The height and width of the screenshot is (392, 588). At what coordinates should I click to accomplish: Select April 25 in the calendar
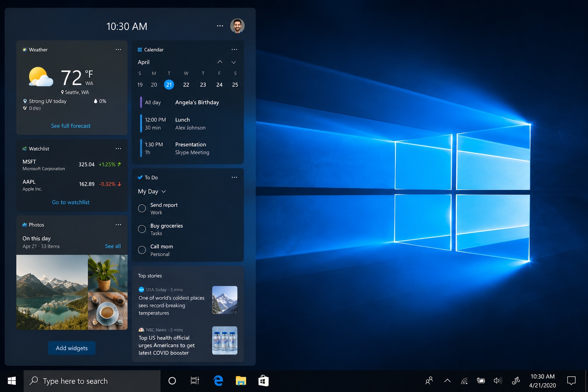(235, 85)
